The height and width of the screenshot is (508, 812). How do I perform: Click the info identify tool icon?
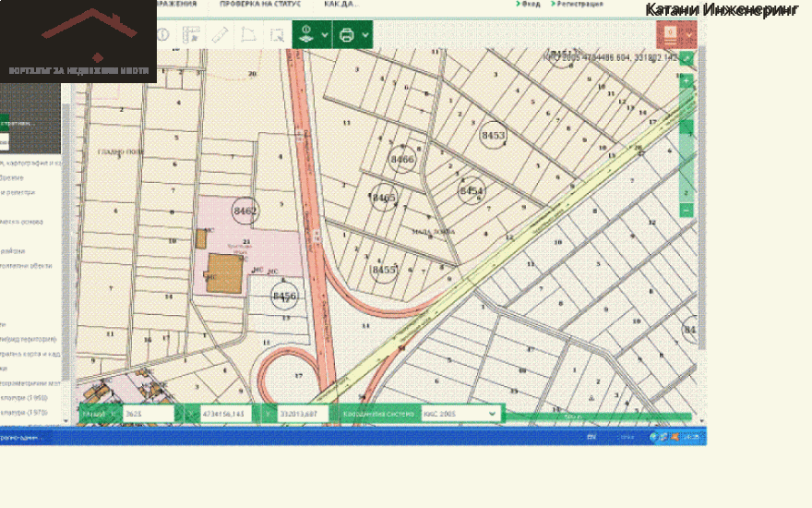(x=163, y=35)
